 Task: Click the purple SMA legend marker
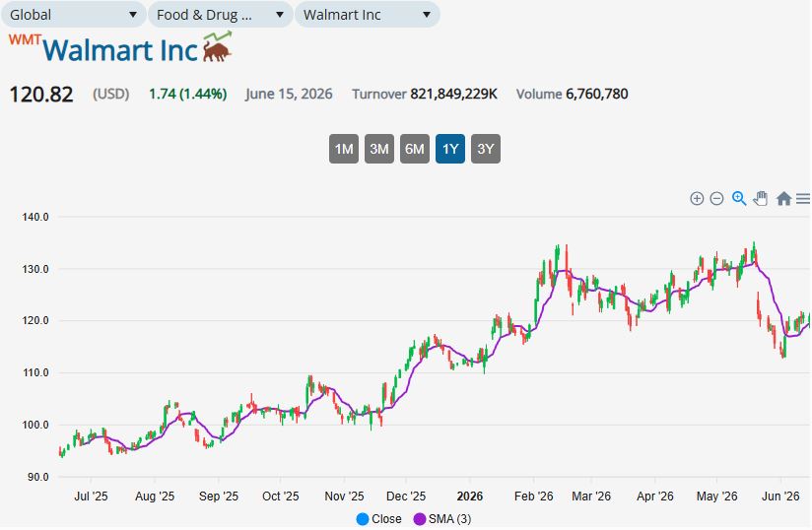tap(419, 519)
